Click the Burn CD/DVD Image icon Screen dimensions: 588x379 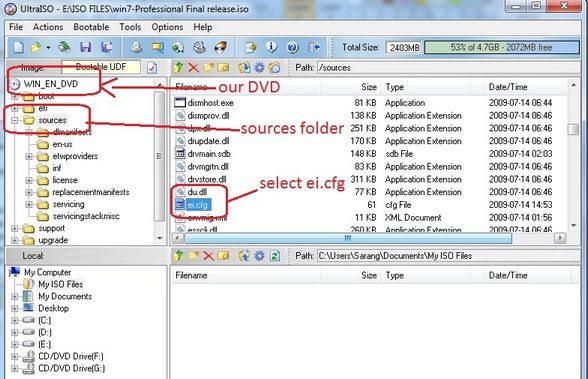(x=220, y=47)
